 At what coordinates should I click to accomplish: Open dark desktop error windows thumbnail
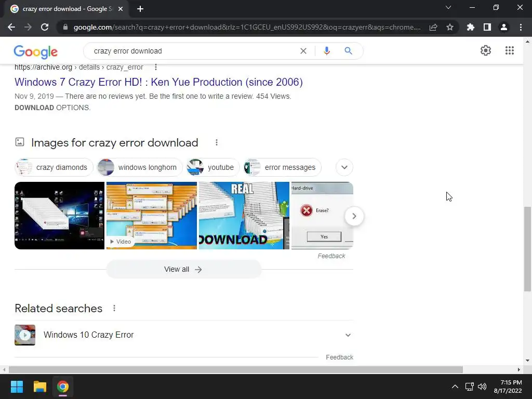click(59, 216)
